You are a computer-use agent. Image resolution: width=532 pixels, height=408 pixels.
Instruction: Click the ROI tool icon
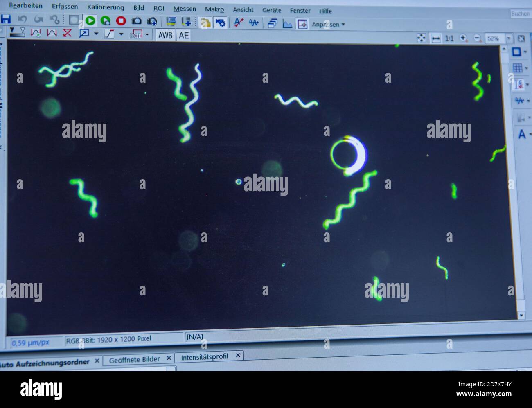click(135, 35)
